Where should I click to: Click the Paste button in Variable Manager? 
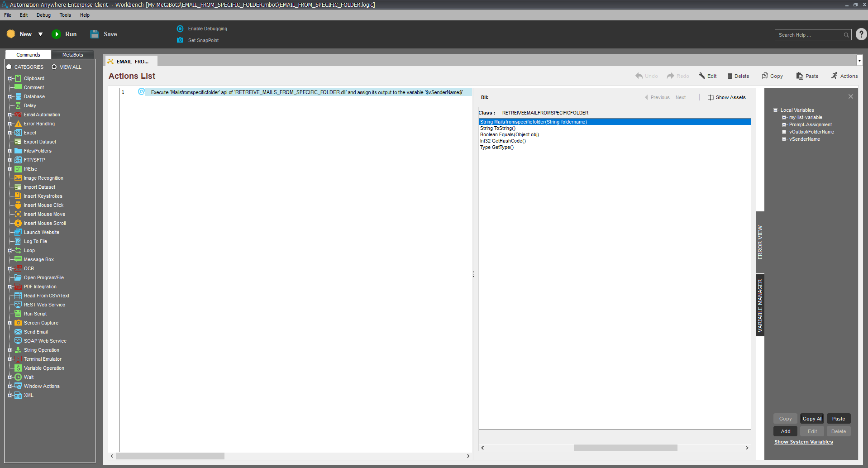tap(839, 419)
